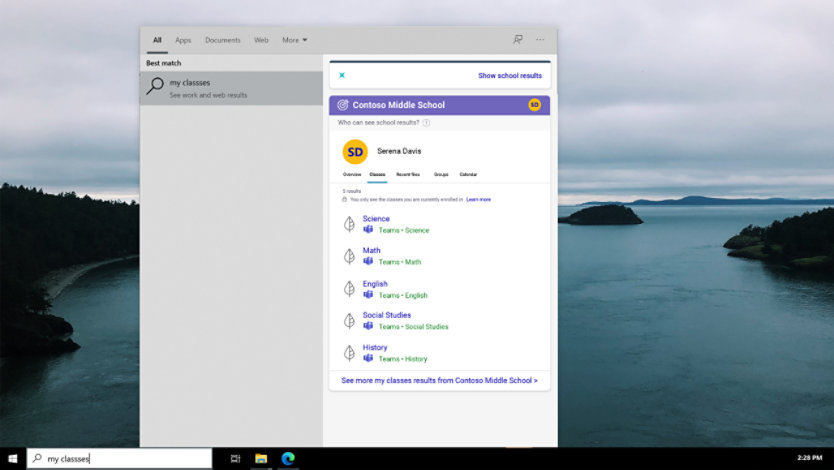Go to the Calendar tab
This screenshot has width=834, height=470.
468,174
